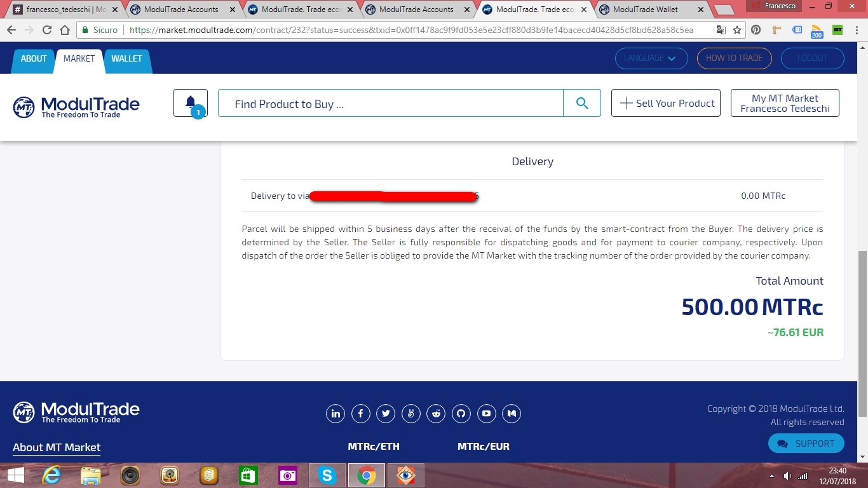
Task: Open the LANGUAGE dropdown
Action: [x=651, y=58]
